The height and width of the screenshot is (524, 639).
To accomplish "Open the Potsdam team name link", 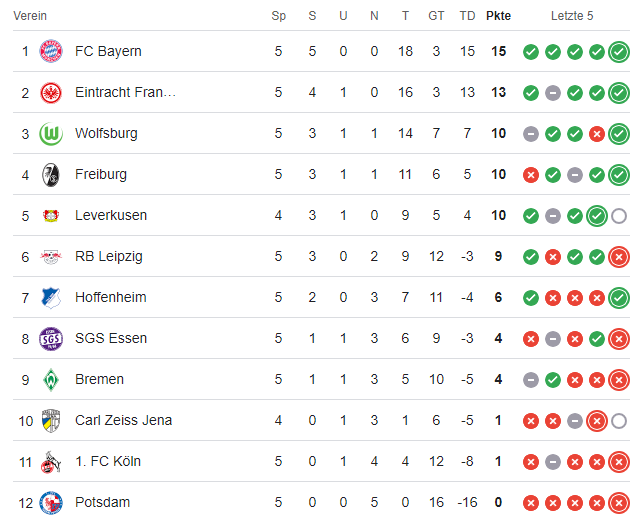I will [102, 502].
